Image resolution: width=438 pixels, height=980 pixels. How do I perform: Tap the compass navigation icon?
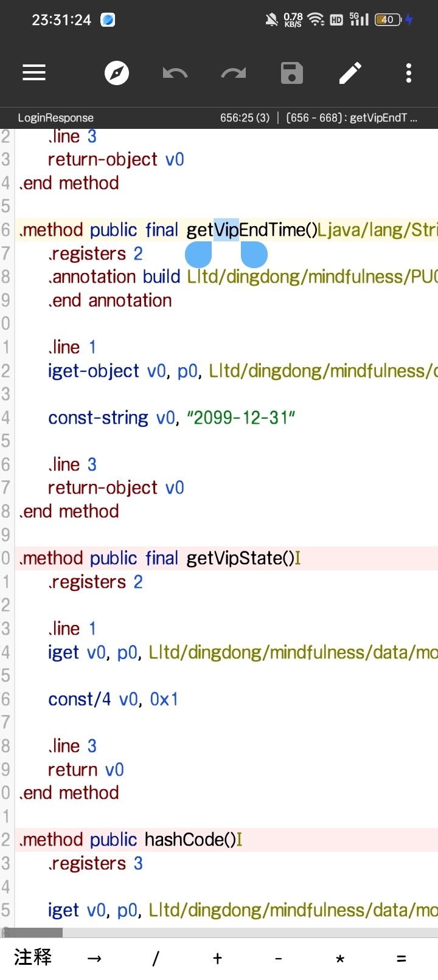117,73
